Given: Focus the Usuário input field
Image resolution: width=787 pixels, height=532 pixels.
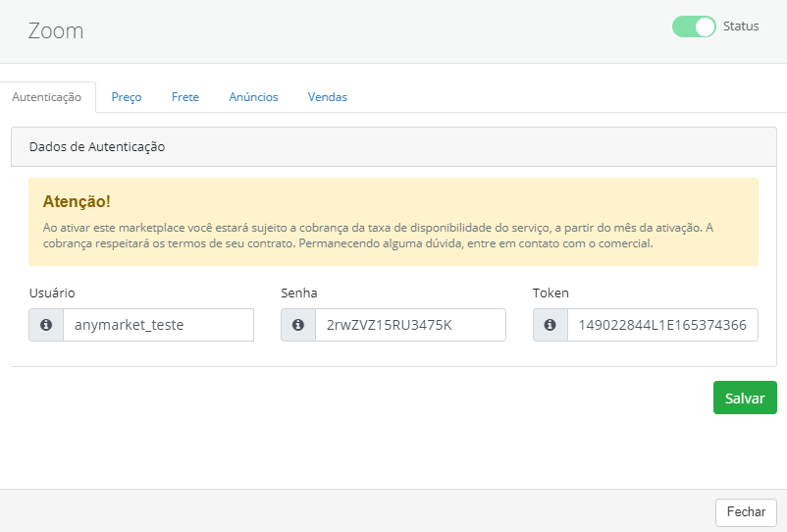Looking at the screenshot, I should click(159, 325).
